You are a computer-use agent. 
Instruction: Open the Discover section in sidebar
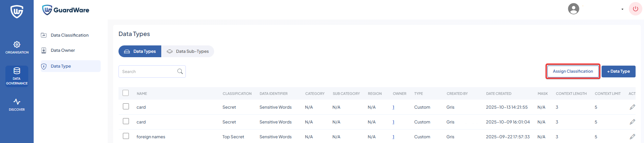[x=17, y=105]
